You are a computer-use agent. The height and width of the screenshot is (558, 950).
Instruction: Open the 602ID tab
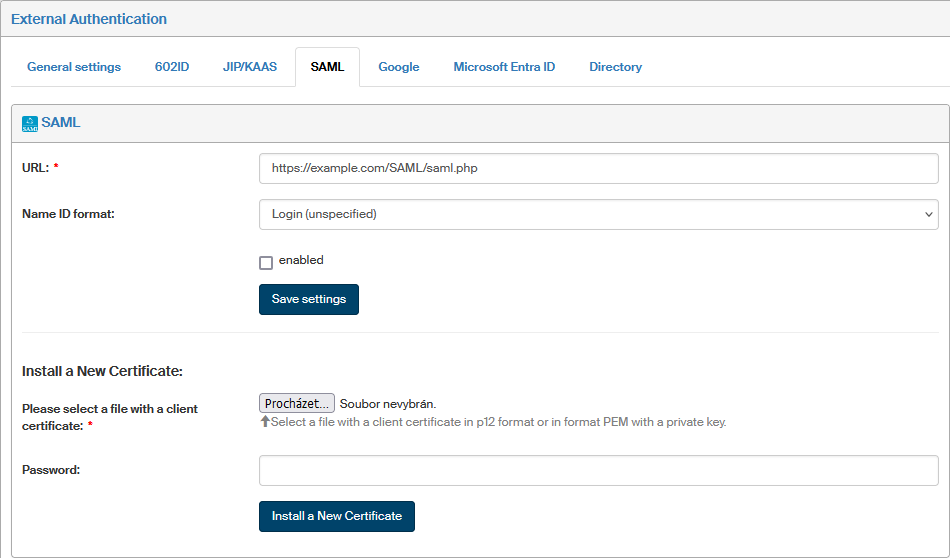172,67
